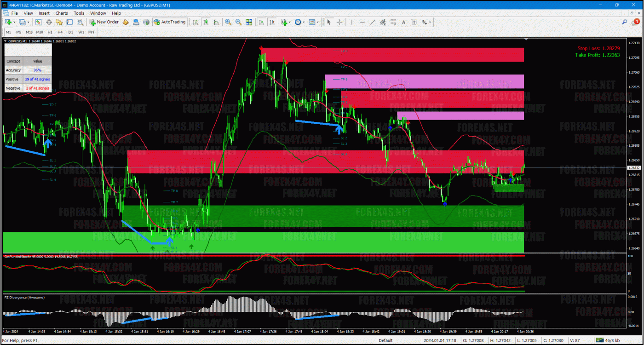Open the Periods dropdown next to the clock

click(304, 22)
